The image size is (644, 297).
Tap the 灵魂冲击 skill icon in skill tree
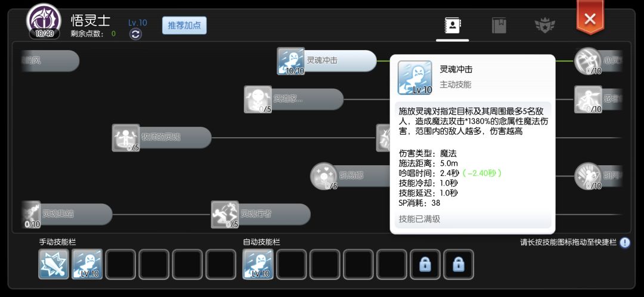[x=291, y=61]
